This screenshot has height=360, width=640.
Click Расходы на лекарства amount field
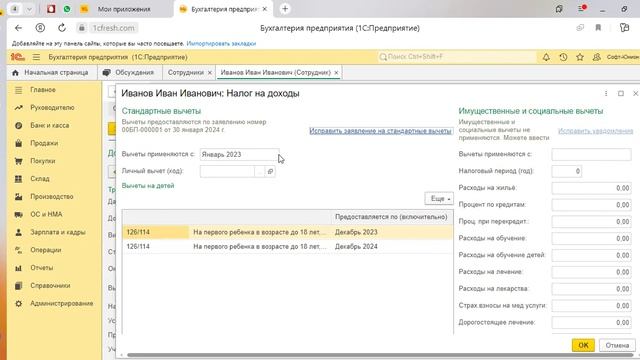[x=591, y=289]
